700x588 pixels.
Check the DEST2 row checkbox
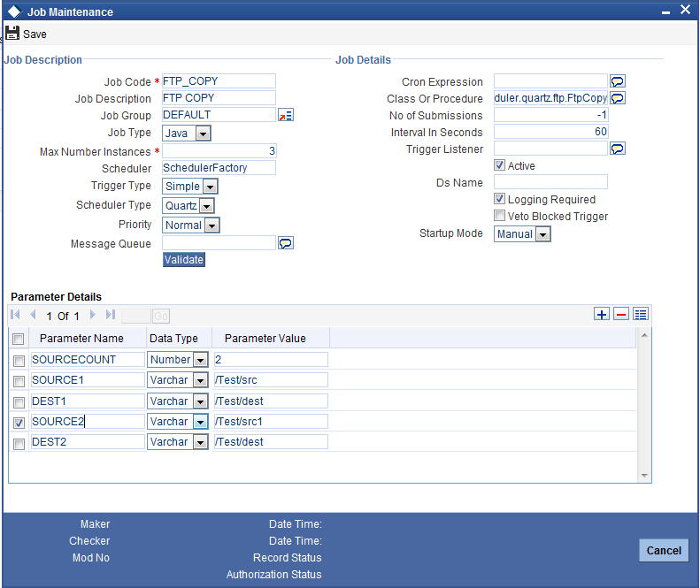tap(19, 444)
